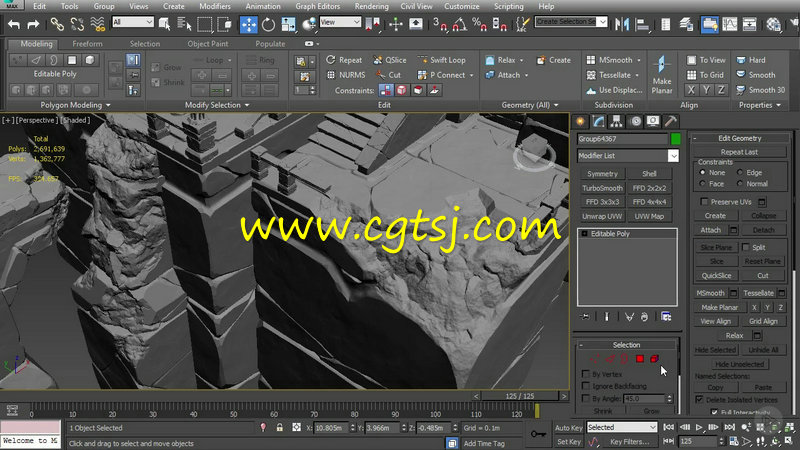Image resolution: width=800 pixels, height=450 pixels.
Task: Click the Swift Loop tool
Action: tap(441, 60)
